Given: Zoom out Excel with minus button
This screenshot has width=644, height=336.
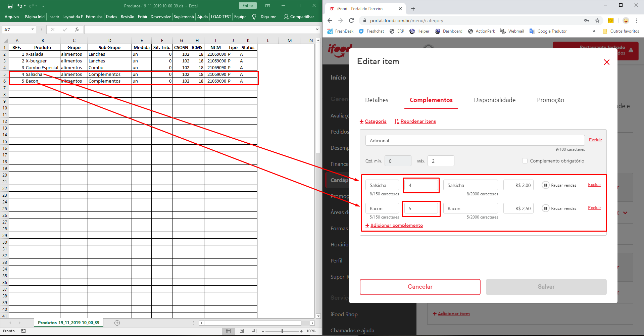Looking at the screenshot, I should click(263, 331).
